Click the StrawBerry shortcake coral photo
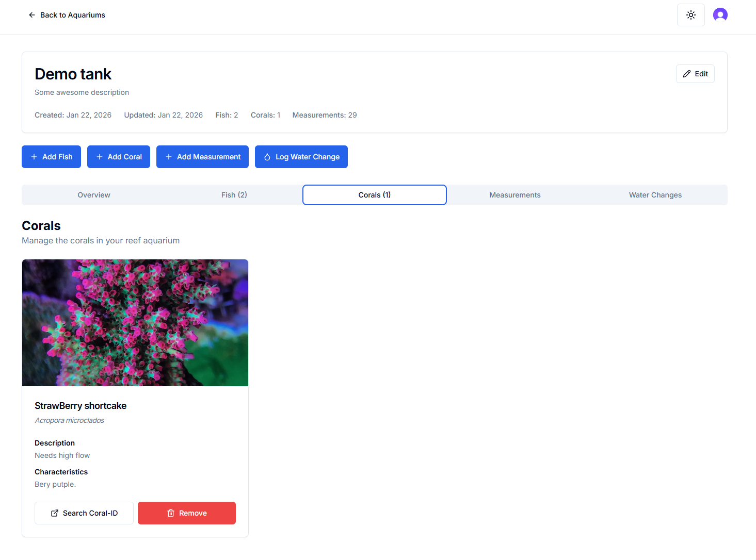This screenshot has height=560, width=756. point(135,323)
